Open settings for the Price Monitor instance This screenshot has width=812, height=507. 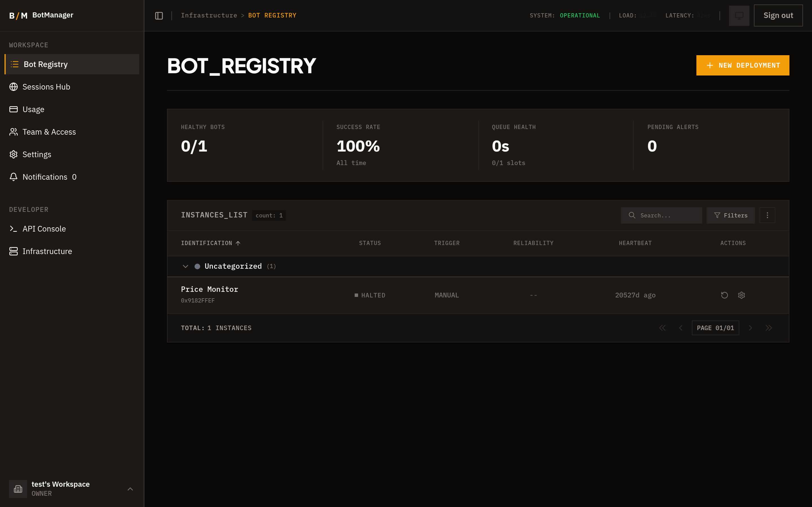[742, 295]
